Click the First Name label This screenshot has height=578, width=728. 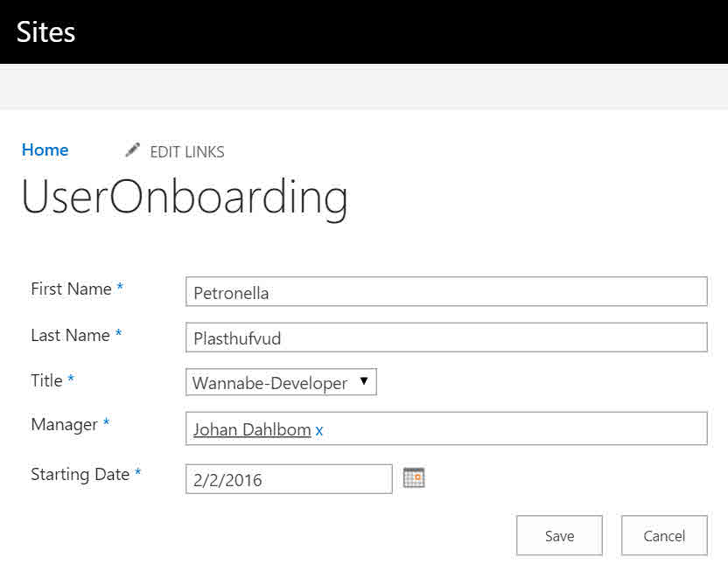[x=71, y=289]
